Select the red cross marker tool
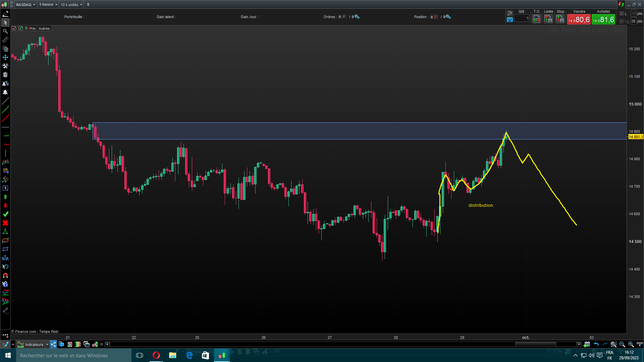The image size is (644, 362). click(x=5, y=223)
